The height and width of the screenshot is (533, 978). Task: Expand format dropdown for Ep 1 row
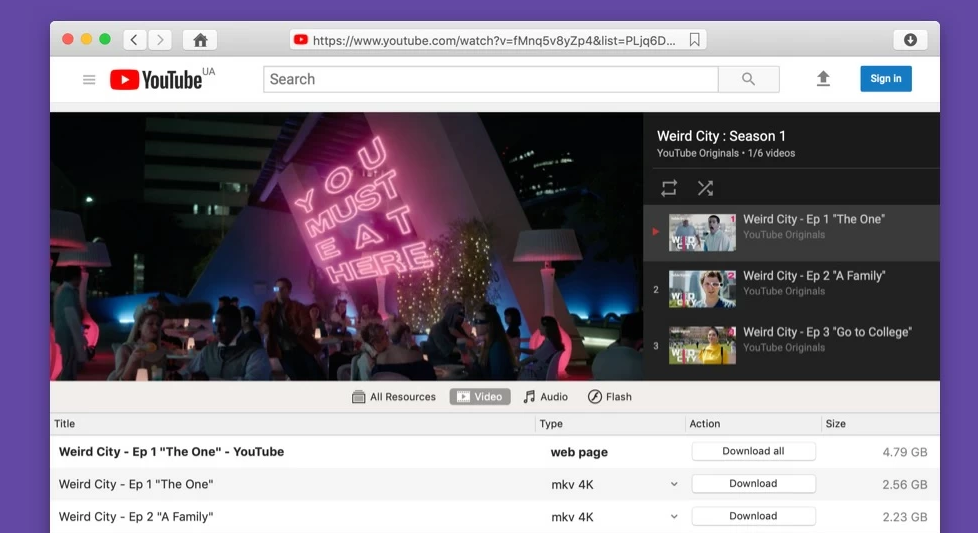pyautogui.click(x=674, y=484)
